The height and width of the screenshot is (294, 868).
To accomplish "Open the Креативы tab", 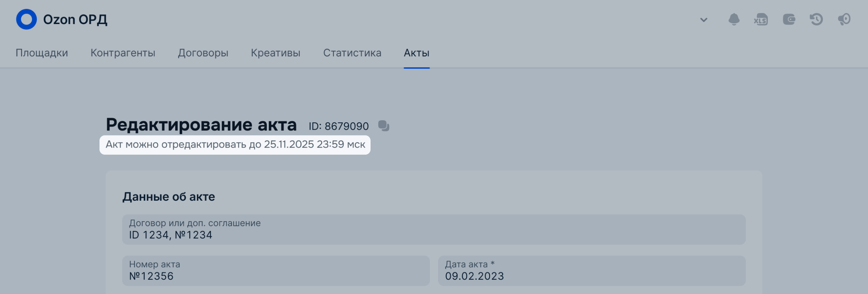I will pyautogui.click(x=276, y=53).
